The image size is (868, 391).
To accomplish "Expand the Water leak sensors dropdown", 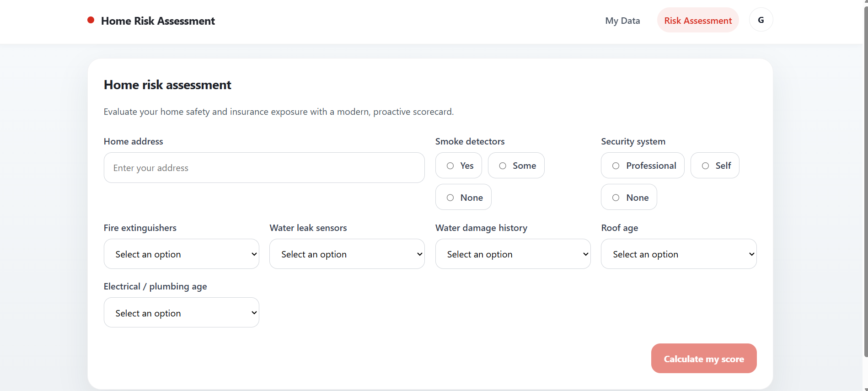I will click(x=347, y=254).
